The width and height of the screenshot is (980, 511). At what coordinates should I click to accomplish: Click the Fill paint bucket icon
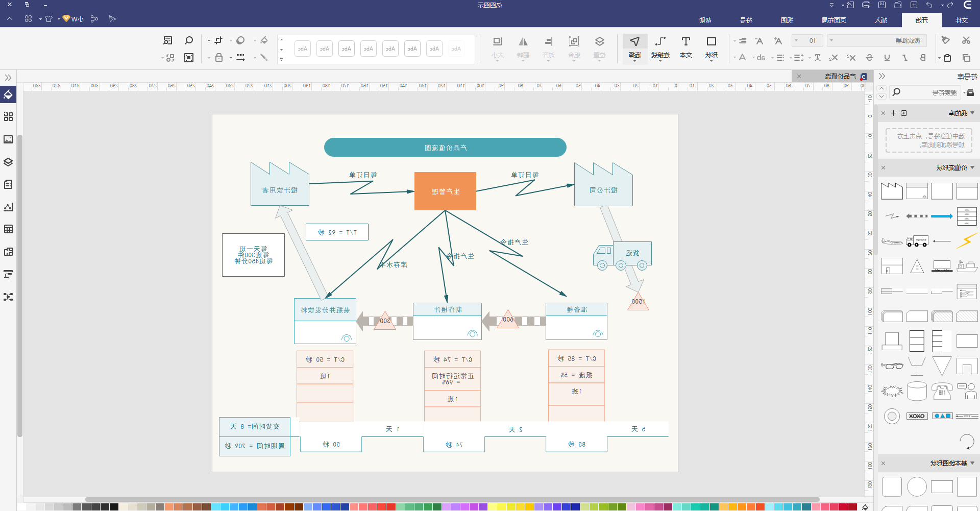click(x=264, y=40)
